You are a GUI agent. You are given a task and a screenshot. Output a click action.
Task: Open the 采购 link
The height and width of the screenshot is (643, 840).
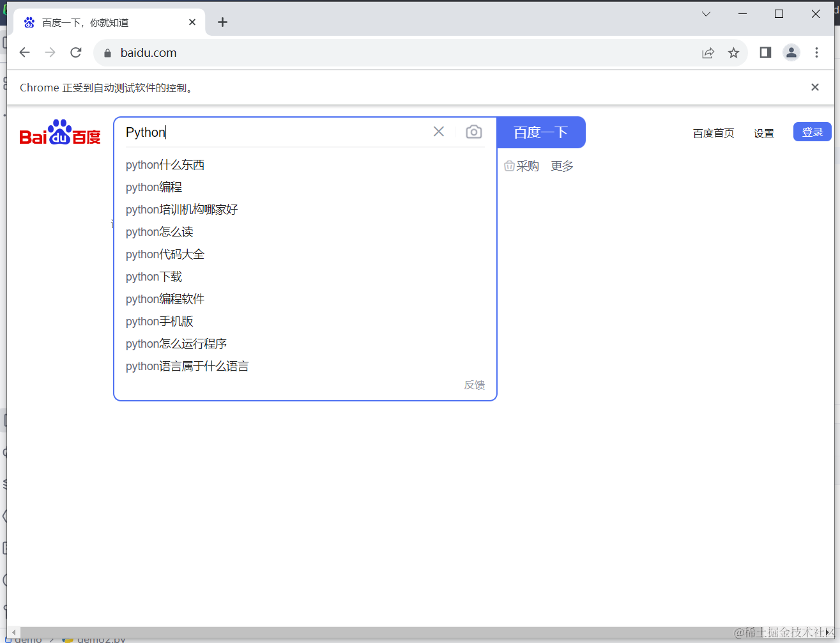click(522, 166)
